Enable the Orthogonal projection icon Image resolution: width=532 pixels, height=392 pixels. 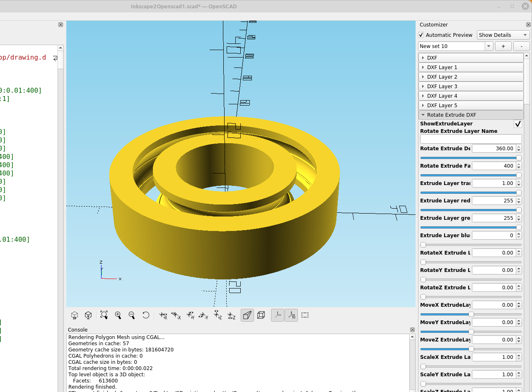(x=261, y=315)
